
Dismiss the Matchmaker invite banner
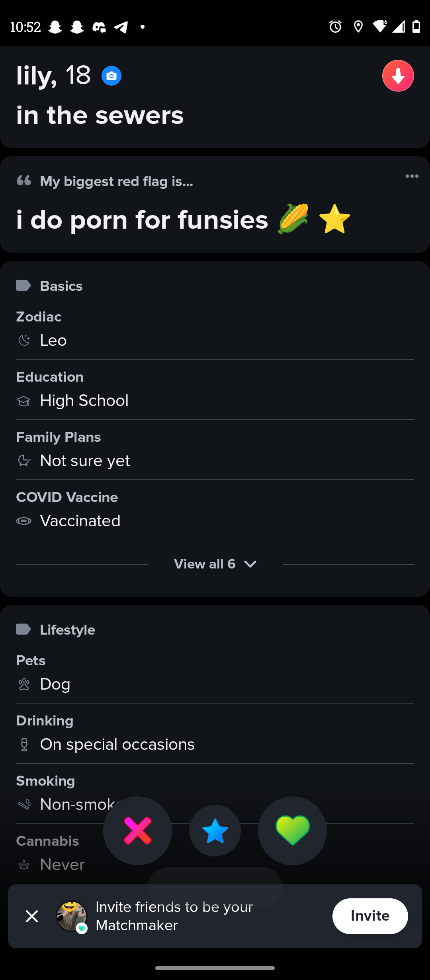pyautogui.click(x=32, y=916)
